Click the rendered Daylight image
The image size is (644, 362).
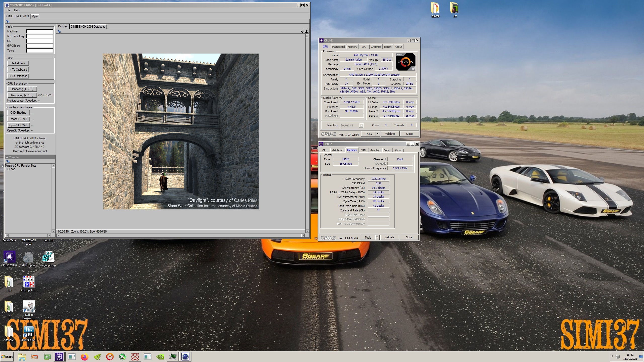[180, 131]
